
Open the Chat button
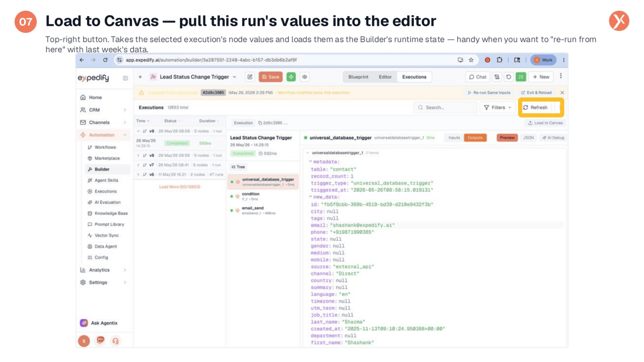[x=478, y=77]
